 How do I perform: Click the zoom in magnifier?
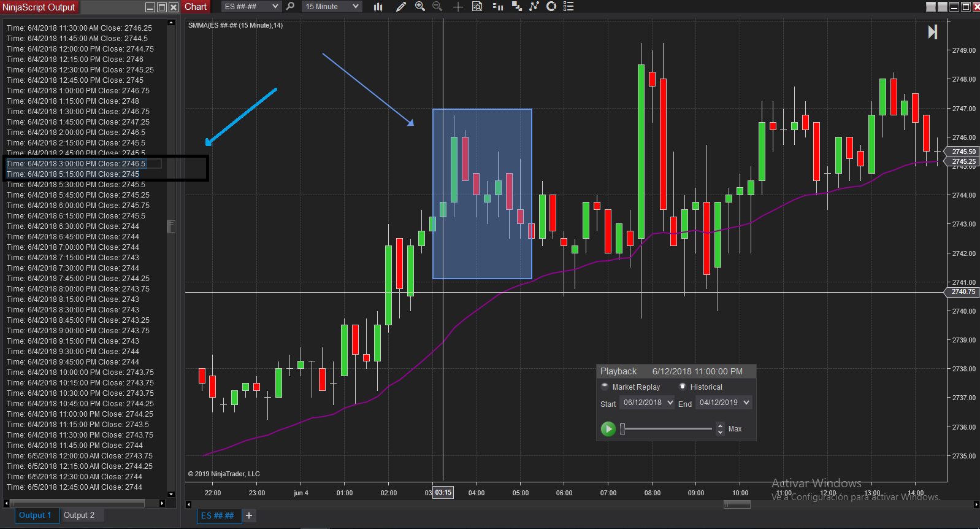[x=420, y=6]
